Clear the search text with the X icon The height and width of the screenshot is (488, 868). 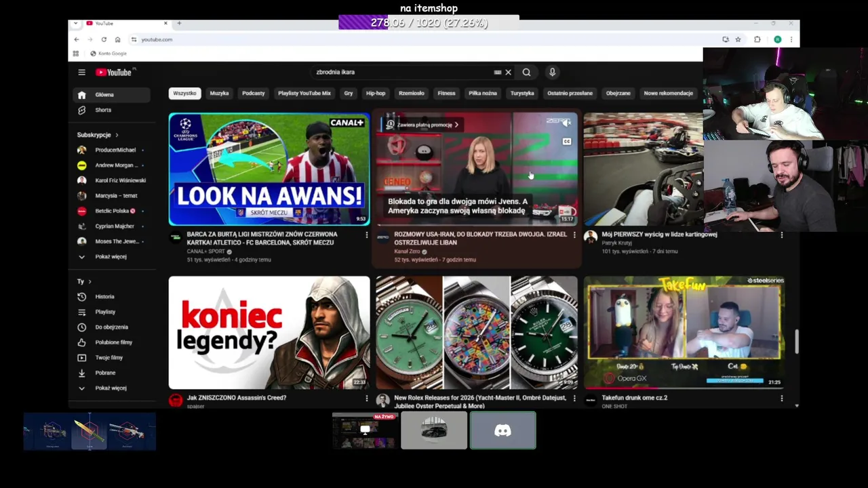pos(508,72)
